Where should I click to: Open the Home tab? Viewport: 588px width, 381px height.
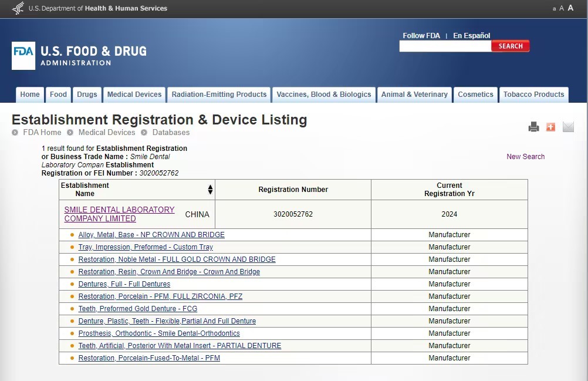click(x=30, y=95)
